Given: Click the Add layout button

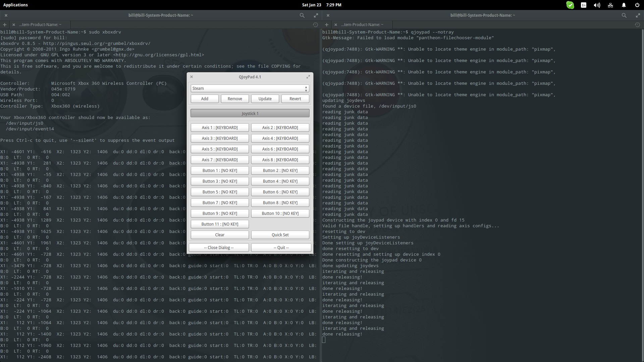Looking at the screenshot, I should [x=205, y=99].
